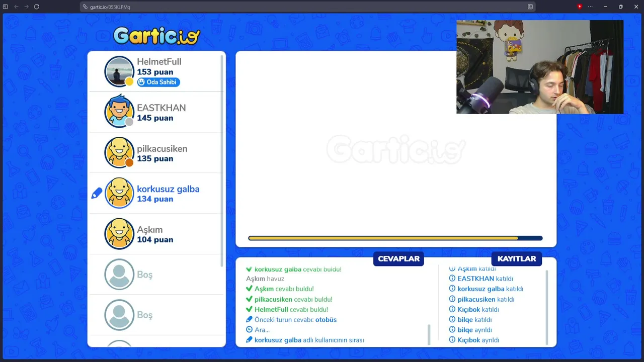Click the gray status dot on EASTKHAN's avatar

coord(129,122)
